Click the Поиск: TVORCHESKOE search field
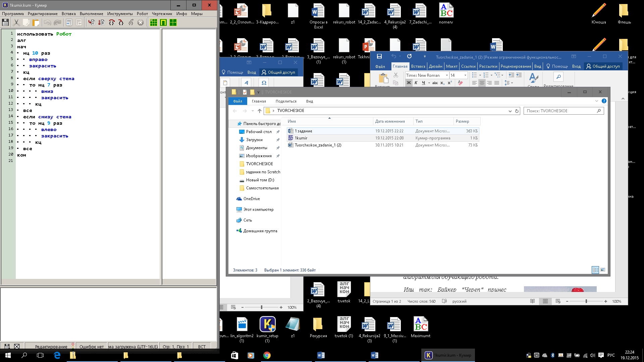Image resolution: width=644 pixels, height=362 pixels. pyautogui.click(x=560, y=111)
